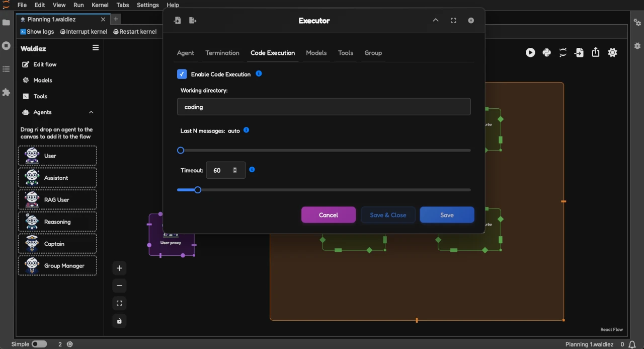Viewport: 644px width, 349px height.
Task: Click import icon in Executor dialog header
Action: coord(177,21)
